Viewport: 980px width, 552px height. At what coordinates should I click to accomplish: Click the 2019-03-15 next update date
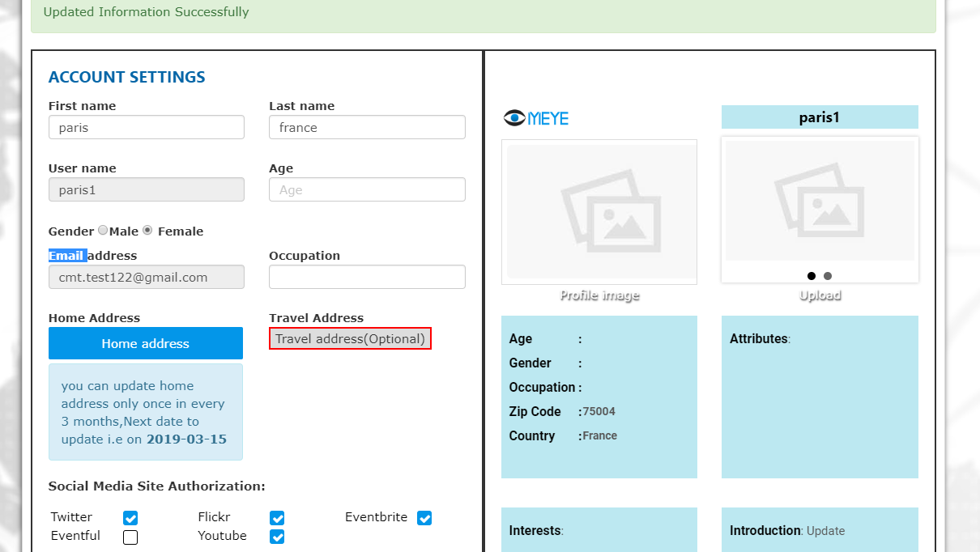[186, 439]
